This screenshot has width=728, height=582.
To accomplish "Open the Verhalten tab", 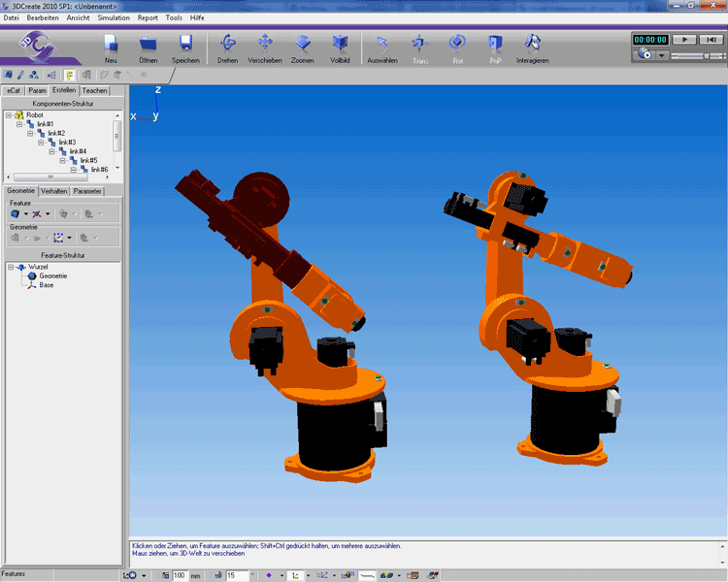I will coord(54,191).
